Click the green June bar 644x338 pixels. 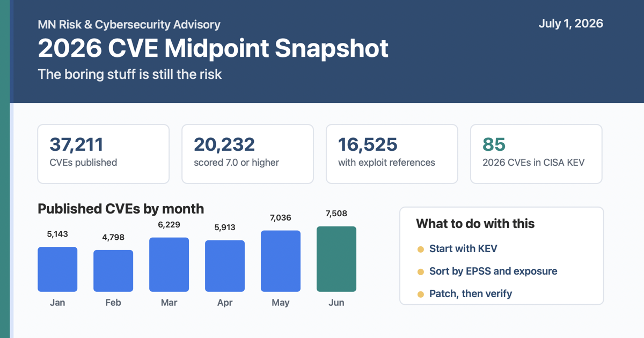pyautogui.click(x=336, y=259)
